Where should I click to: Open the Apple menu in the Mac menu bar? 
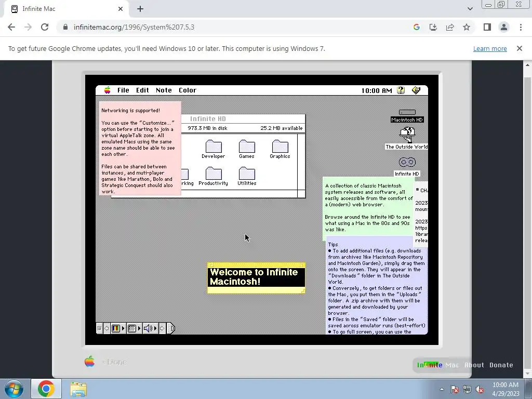(107, 90)
